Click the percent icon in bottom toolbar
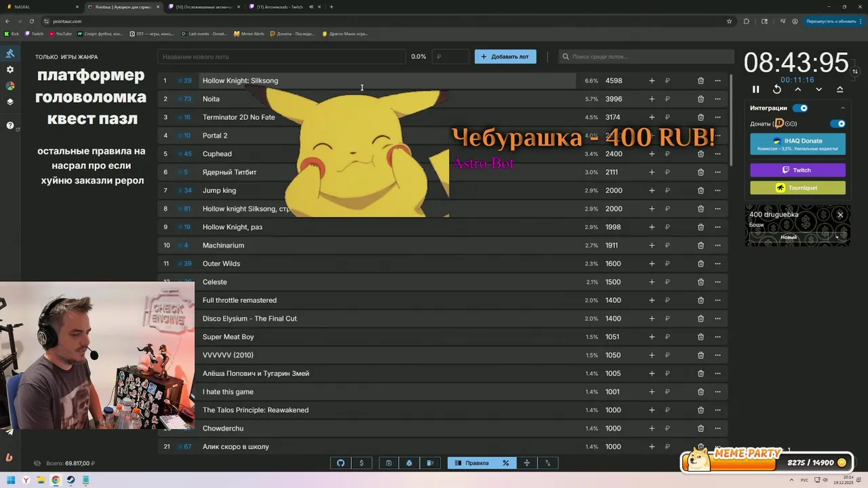 coord(506,463)
